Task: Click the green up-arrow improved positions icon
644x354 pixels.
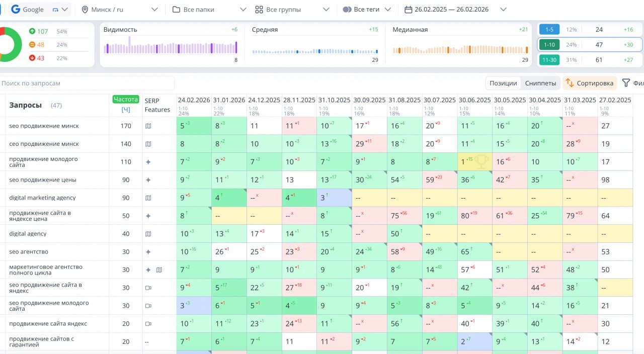Action: click(32, 32)
